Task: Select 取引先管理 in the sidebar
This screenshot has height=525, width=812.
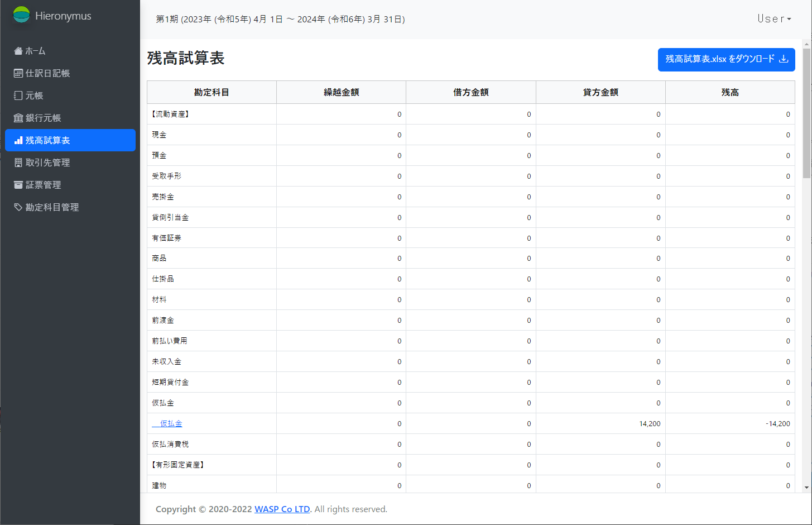Action: 70,163
